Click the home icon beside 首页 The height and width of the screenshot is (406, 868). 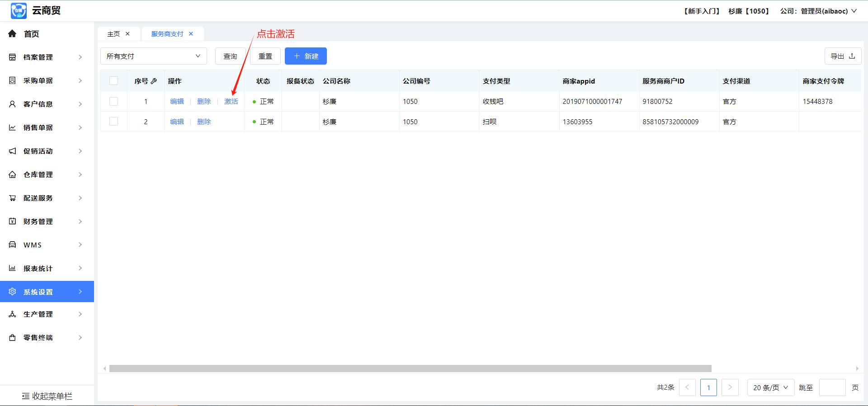pos(12,34)
